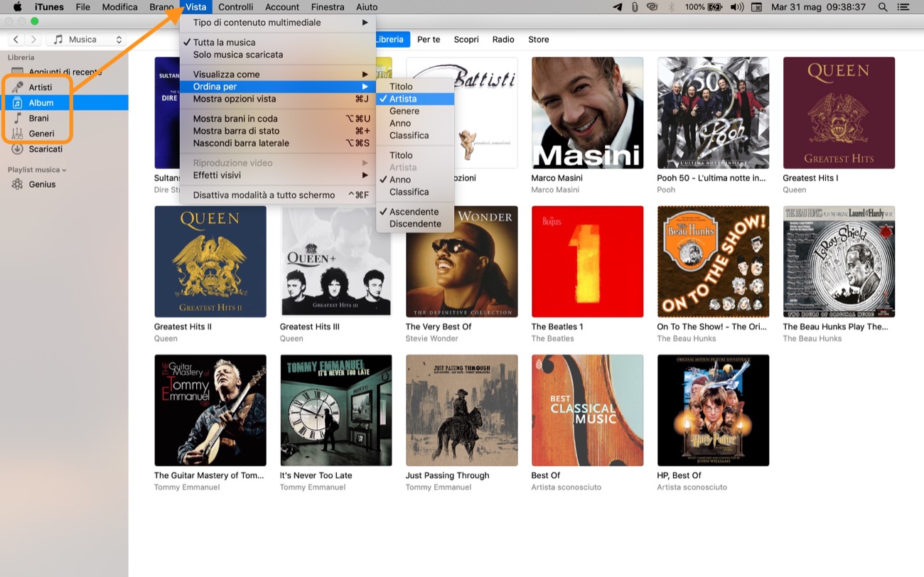The width and height of the screenshot is (924, 577).
Task: Open the Finestra menu
Action: point(328,7)
